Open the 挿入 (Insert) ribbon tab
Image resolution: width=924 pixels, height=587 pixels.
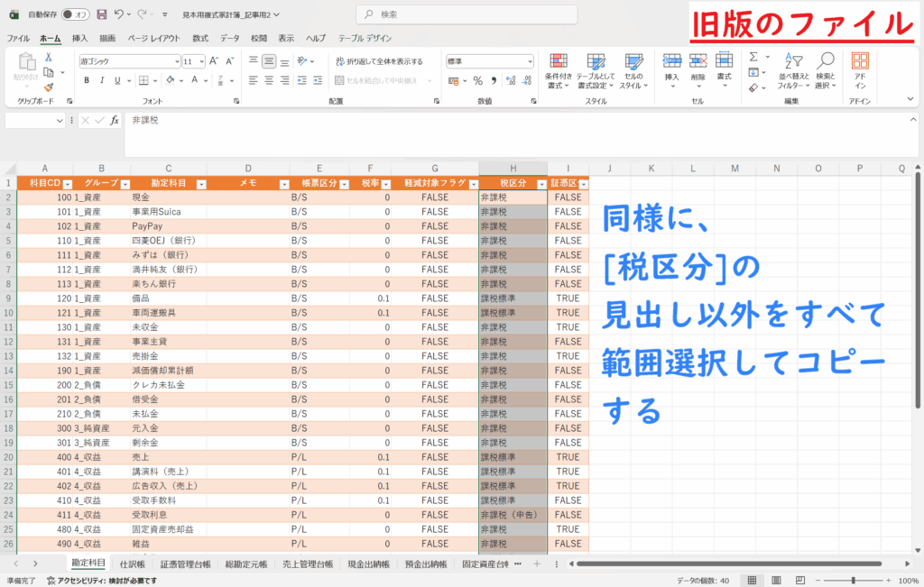pos(79,39)
